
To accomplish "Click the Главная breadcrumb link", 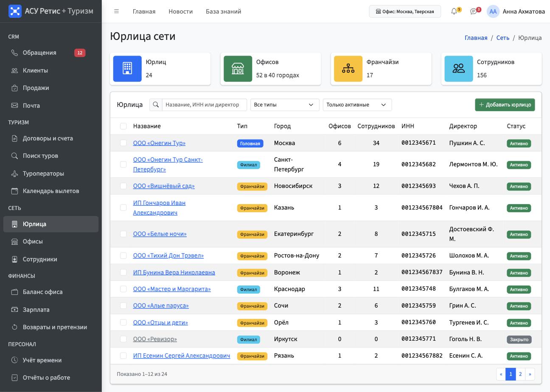I will [x=476, y=38].
